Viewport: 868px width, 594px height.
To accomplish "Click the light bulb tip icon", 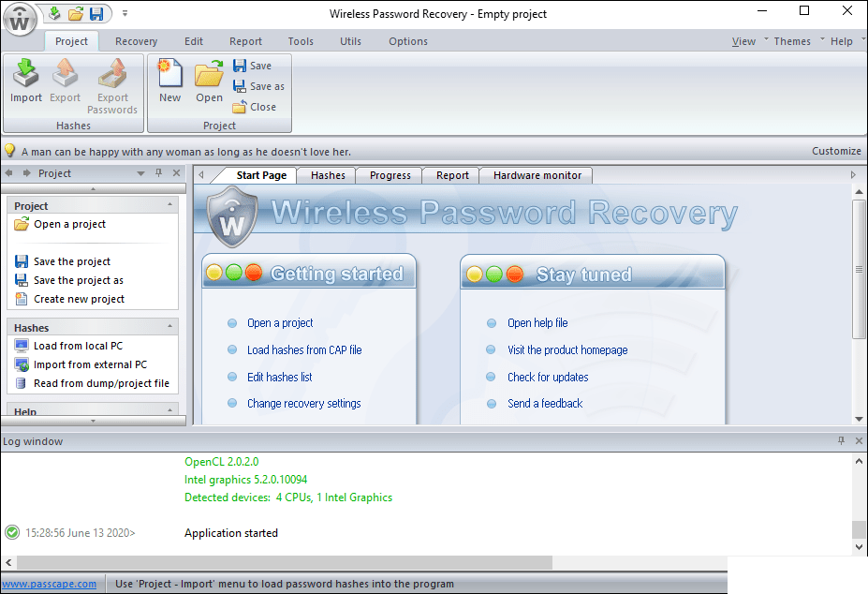I will 9,151.
